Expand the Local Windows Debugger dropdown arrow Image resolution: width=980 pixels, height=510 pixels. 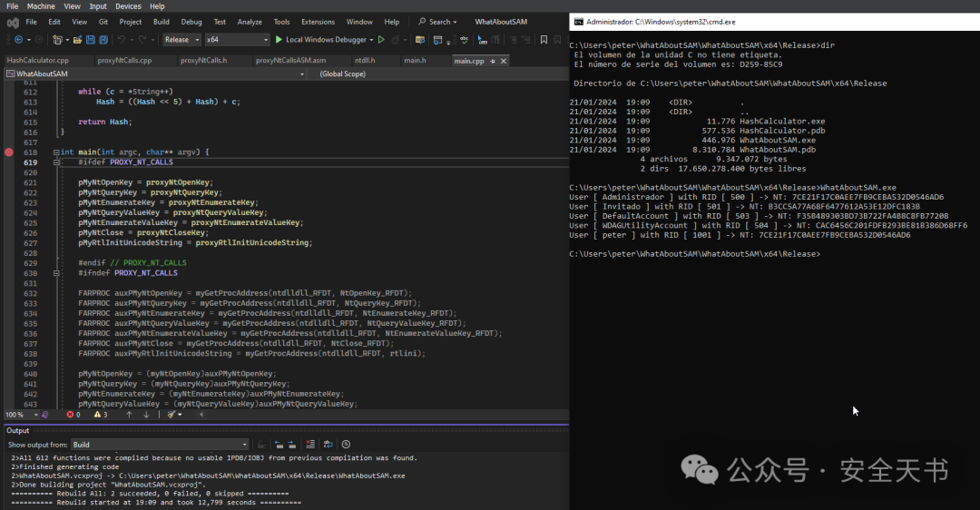[371, 40]
